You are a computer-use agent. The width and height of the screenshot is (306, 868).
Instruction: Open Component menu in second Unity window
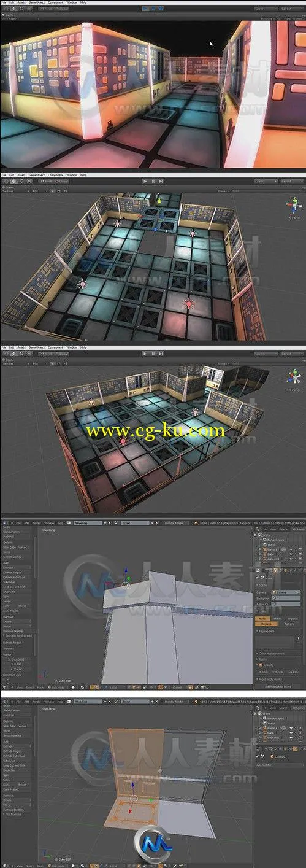[x=55, y=175]
